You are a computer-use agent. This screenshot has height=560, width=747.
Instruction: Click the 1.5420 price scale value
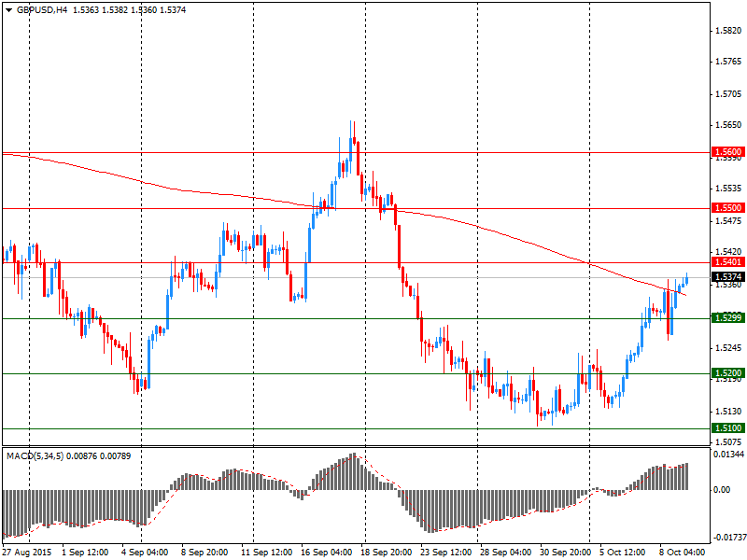tap(728, 251)
